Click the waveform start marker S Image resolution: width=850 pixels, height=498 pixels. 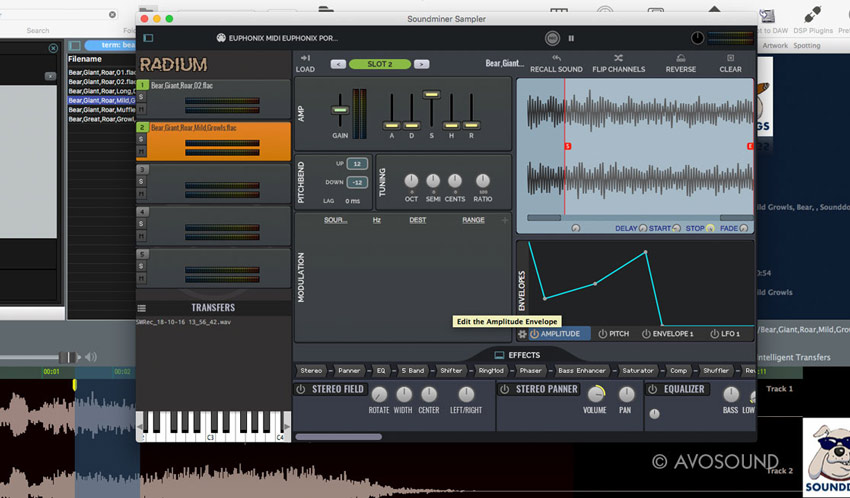pyautogui.click(x=568, y=146)
